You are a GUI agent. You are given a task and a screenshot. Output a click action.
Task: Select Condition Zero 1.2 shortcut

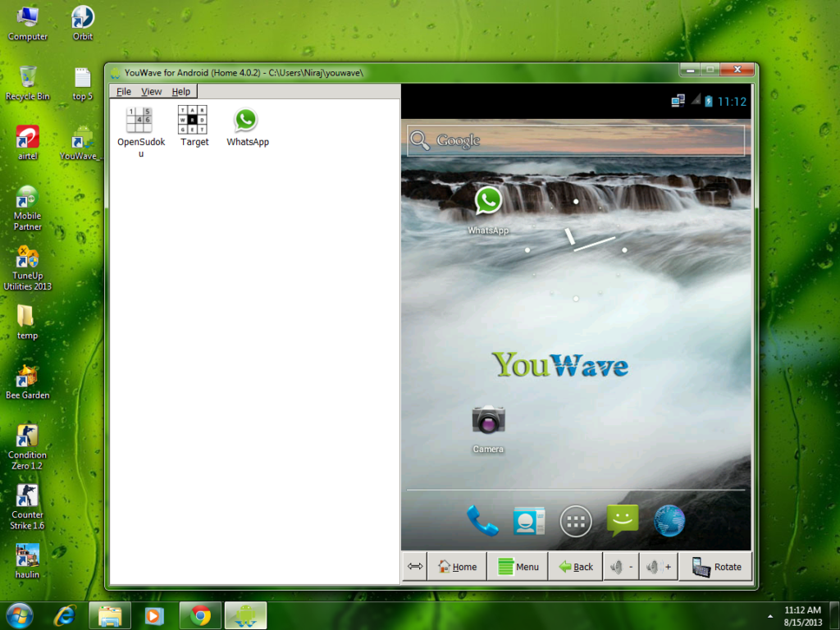point(27,447)
